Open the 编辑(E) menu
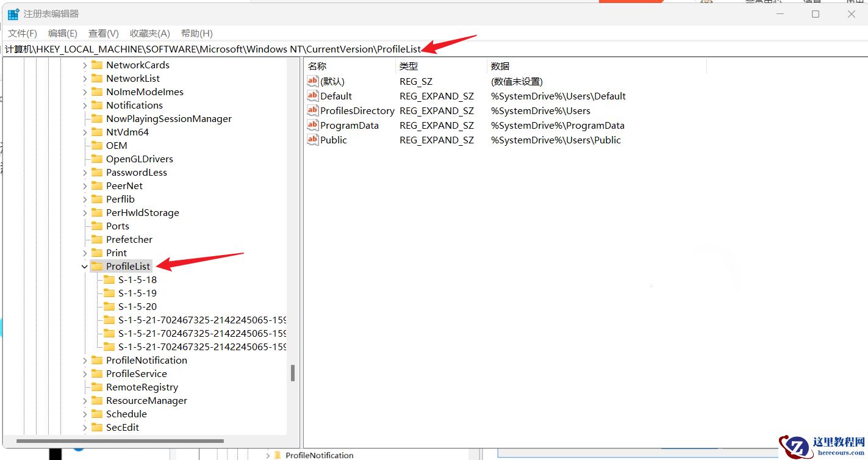The height and width of the screenshot is (460, 868). [x=63, y=34]
